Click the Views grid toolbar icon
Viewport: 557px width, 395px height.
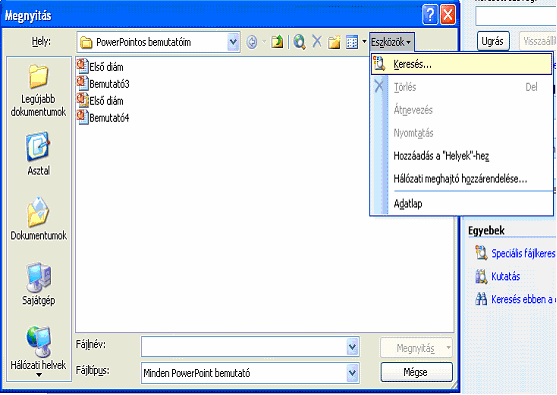click(352, 42)
